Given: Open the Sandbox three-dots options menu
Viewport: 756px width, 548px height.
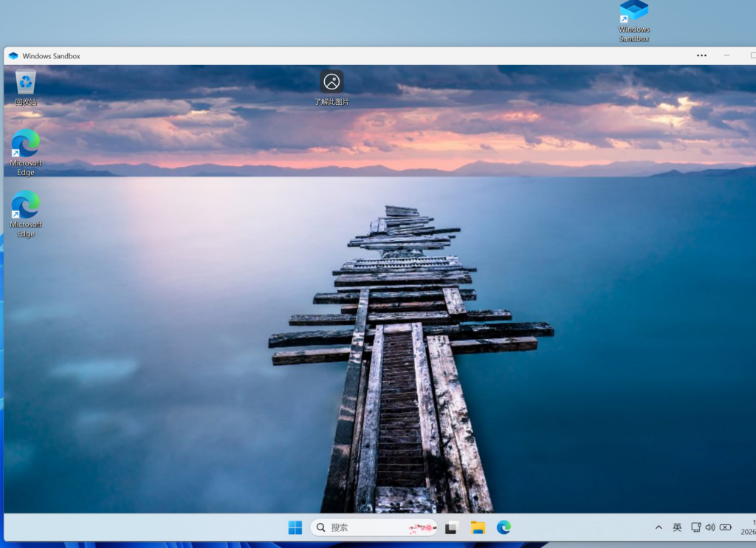Looking at the screenshot, I should pyautogui.click(x=701, y=56).
